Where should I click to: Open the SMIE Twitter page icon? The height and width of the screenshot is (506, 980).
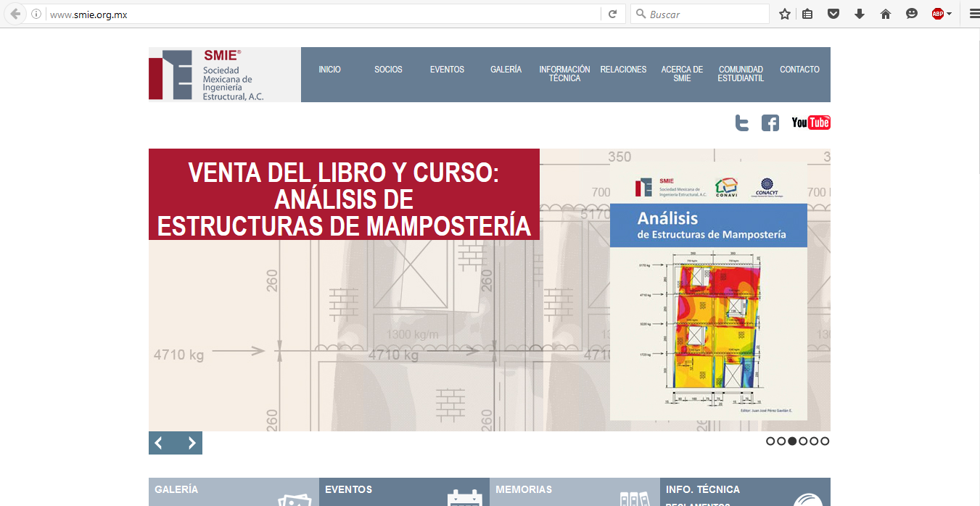741,123
